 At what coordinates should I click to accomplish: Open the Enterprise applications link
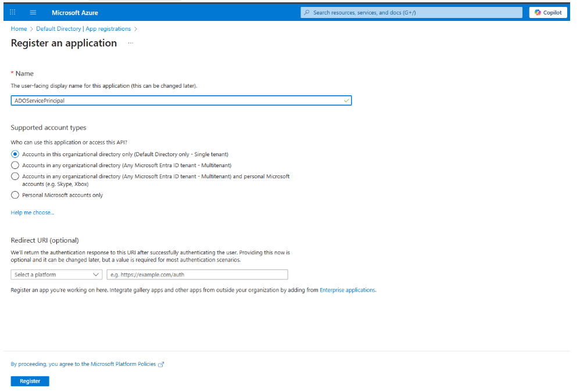tap(347, 290)
